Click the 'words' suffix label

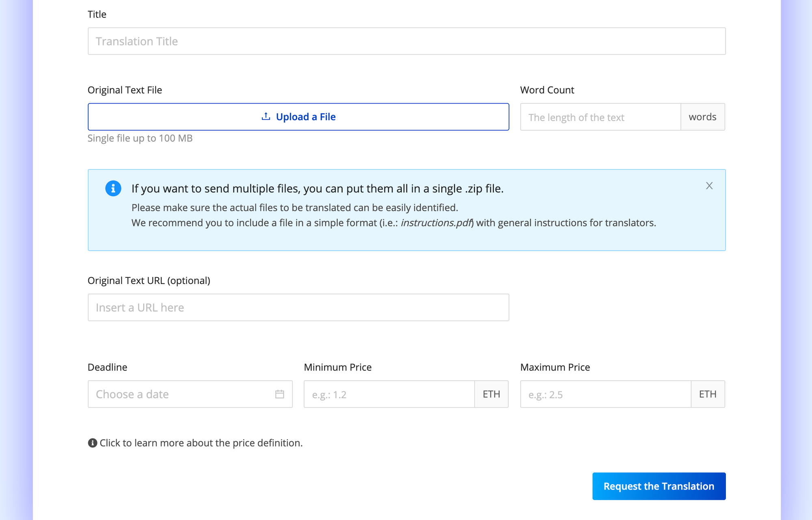702,117
